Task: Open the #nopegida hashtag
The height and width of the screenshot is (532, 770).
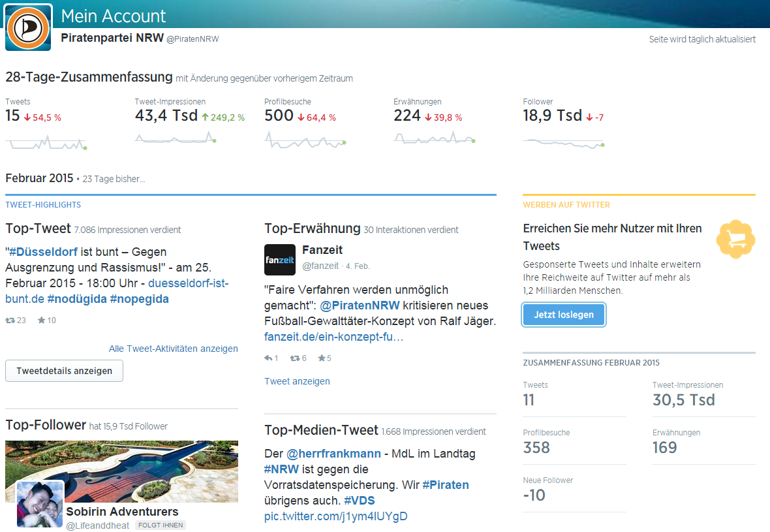Action: coord(140,299)
